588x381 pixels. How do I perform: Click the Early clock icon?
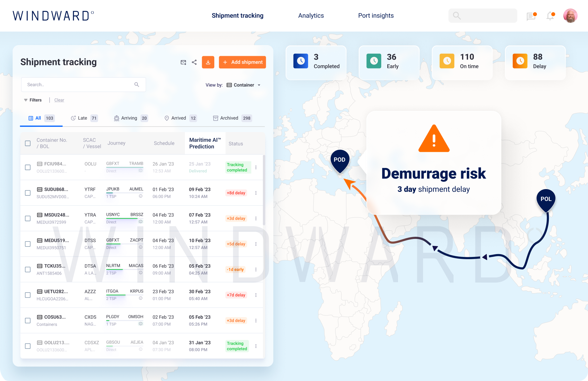pos(374,61)
